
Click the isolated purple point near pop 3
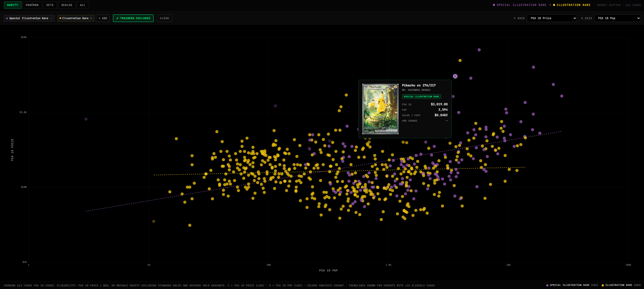pyautogui.click(x=86, y=119)
